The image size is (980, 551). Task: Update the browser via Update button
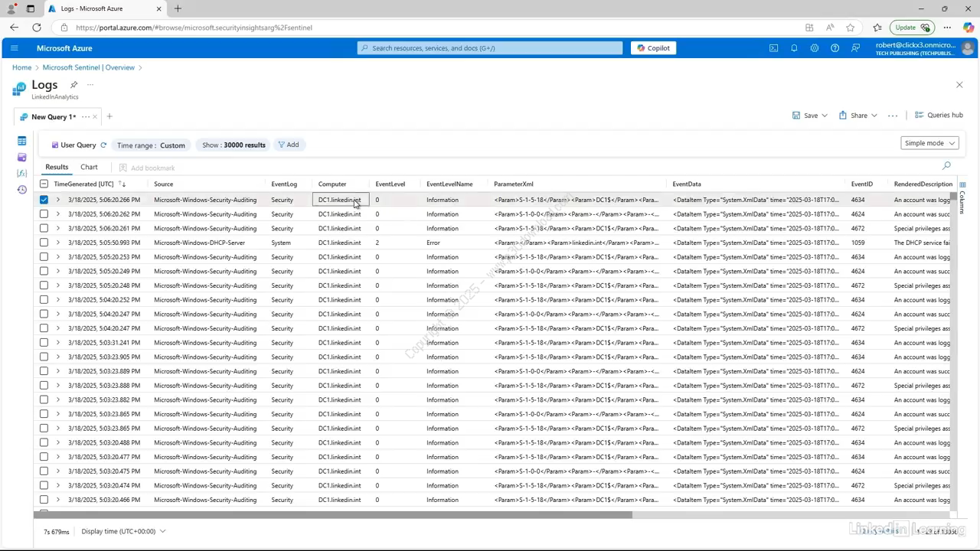tap(911, 28)
